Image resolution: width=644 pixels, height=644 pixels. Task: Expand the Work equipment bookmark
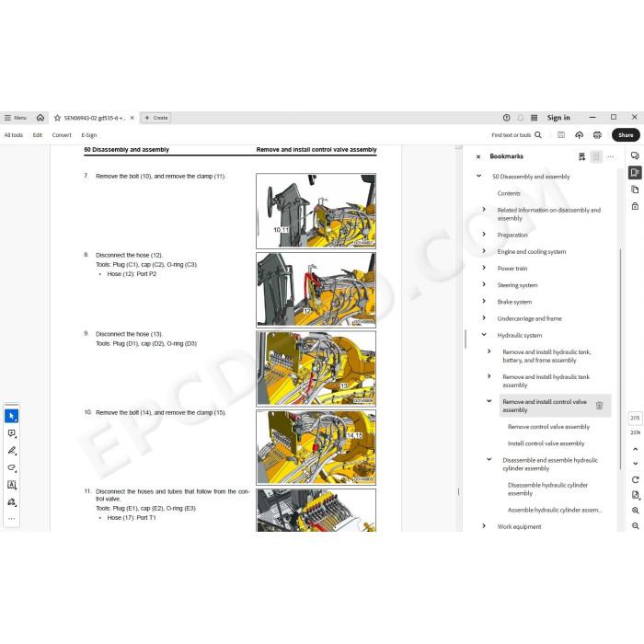484,525
